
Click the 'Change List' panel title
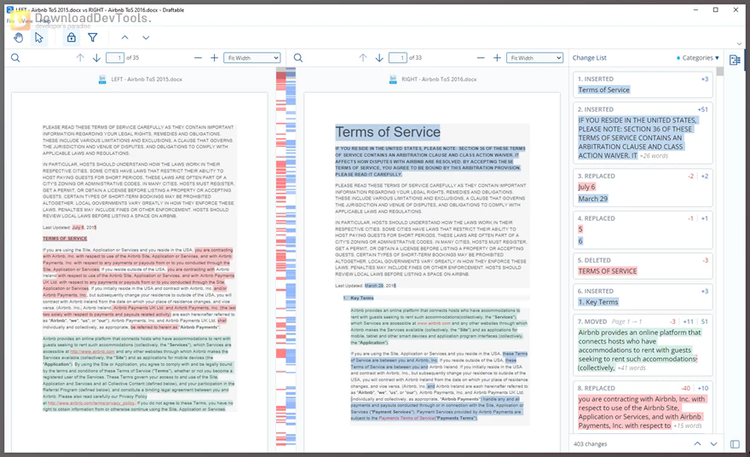coord(589,58)
